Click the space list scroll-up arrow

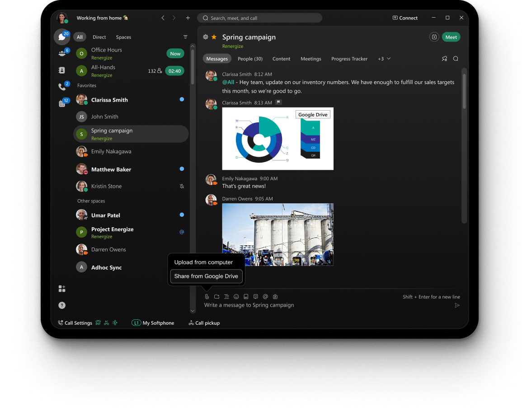point(193,46)
